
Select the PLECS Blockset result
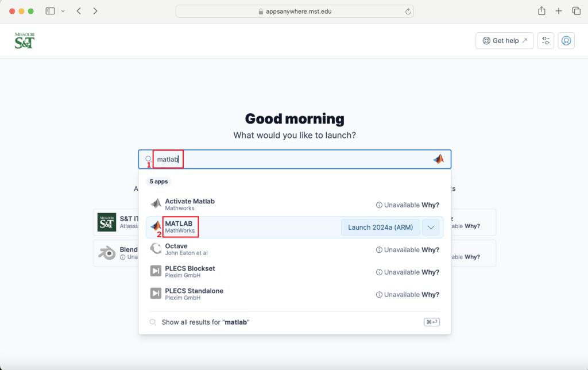coord(295,272)
